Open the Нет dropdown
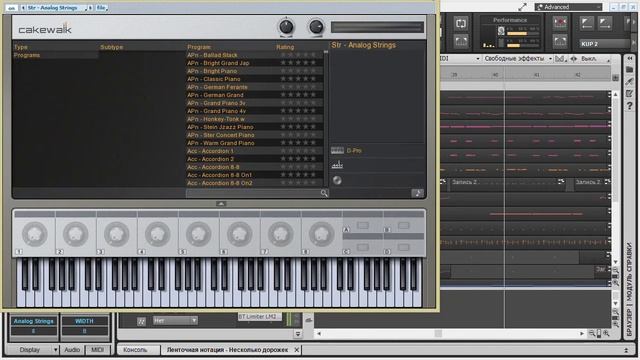 pos(175,321)
